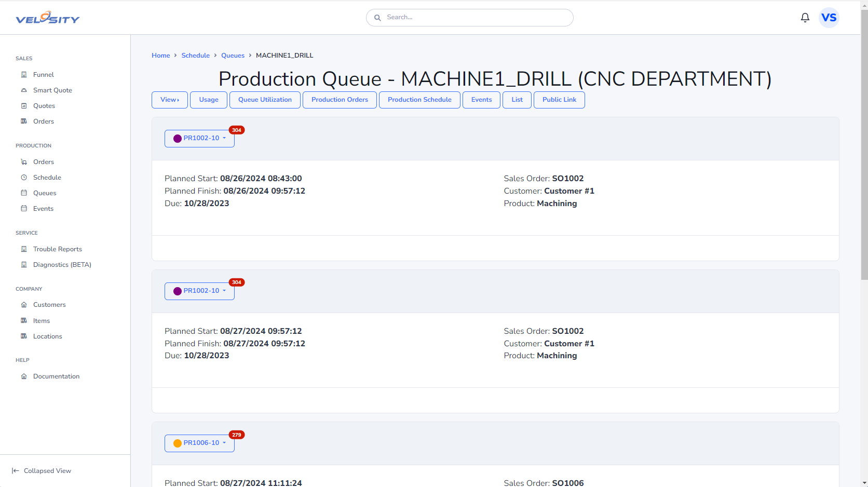Toggle the Collapsed View sidebar option
Viewport: 868px width, 487px height.
coord(42,471)
